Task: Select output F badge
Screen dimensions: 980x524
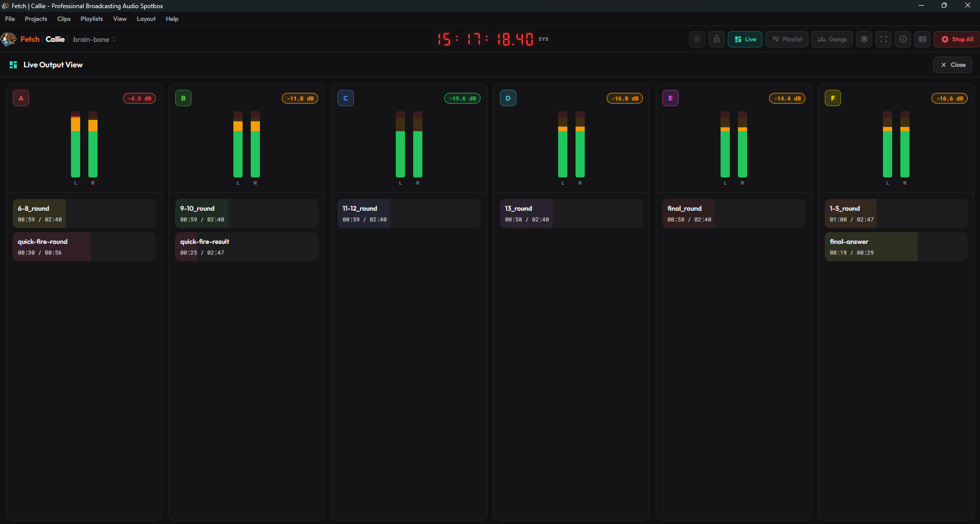Action: click(833, 98)
